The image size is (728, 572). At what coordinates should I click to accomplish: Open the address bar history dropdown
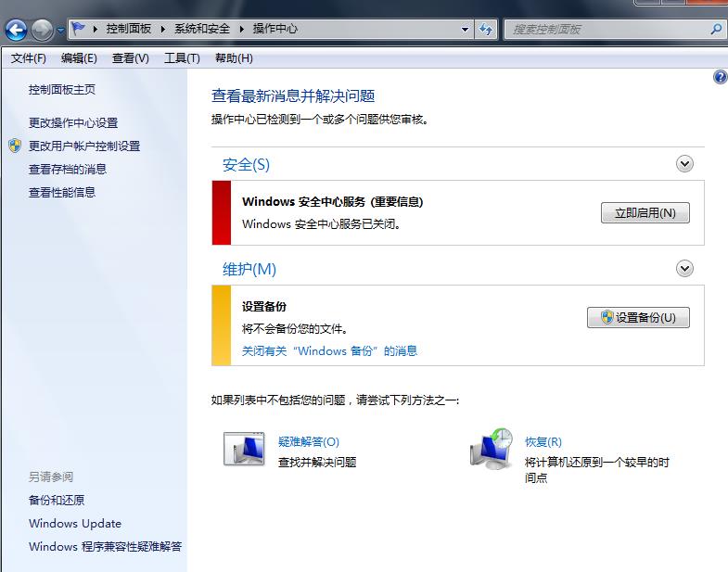465,30
